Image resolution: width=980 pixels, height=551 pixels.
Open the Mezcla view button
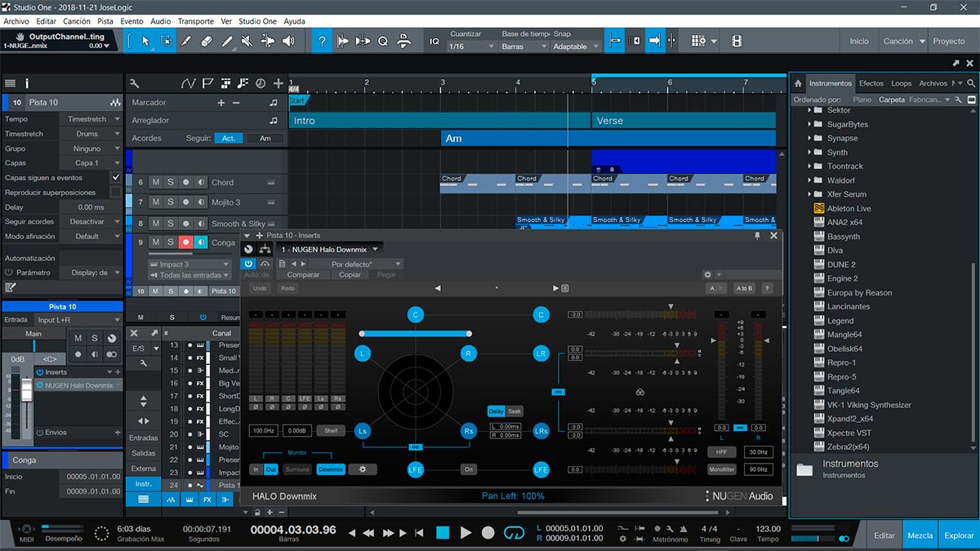tap(920, 535)
